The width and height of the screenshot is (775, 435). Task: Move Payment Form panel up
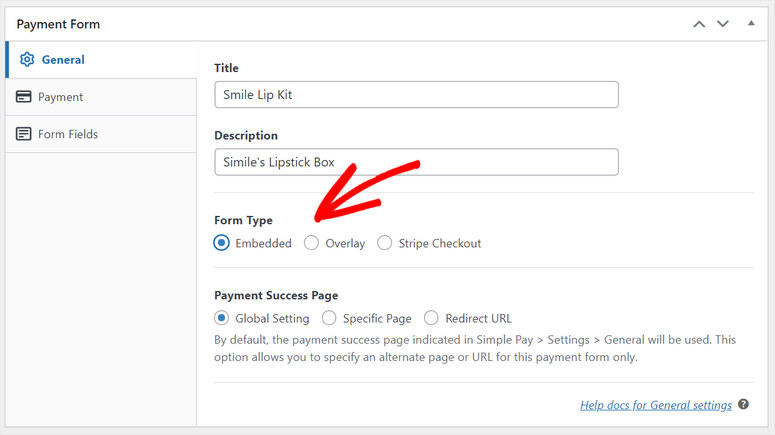pos(699,24)
